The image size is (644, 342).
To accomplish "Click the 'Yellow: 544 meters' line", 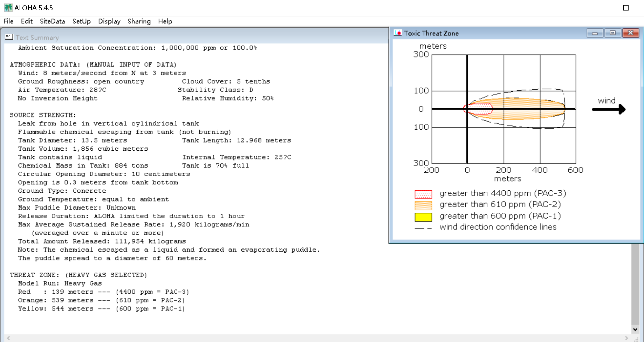I will [x=101, y=308].
